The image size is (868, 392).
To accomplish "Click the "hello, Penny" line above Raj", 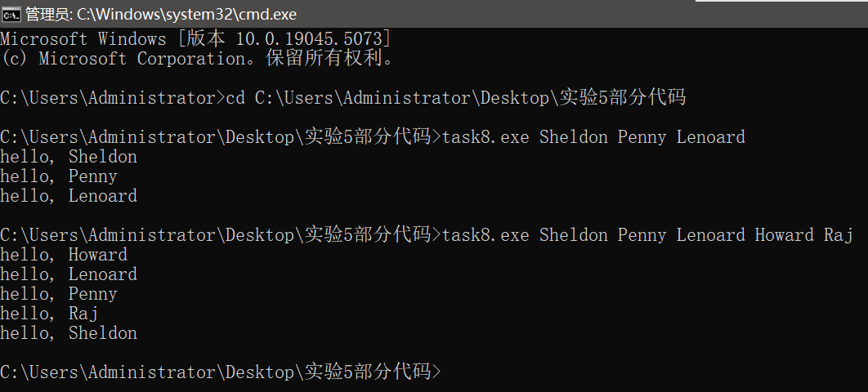I will (x=59, y=294).
